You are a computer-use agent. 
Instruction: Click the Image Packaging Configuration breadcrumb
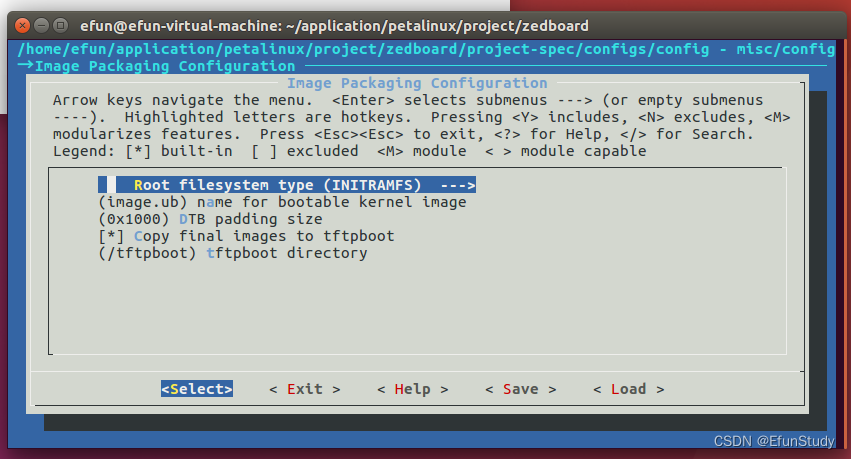point(165,66)
